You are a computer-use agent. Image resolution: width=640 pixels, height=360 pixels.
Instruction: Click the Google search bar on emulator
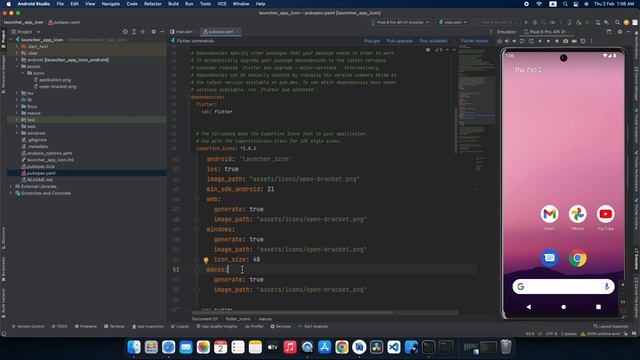(563, 287)
